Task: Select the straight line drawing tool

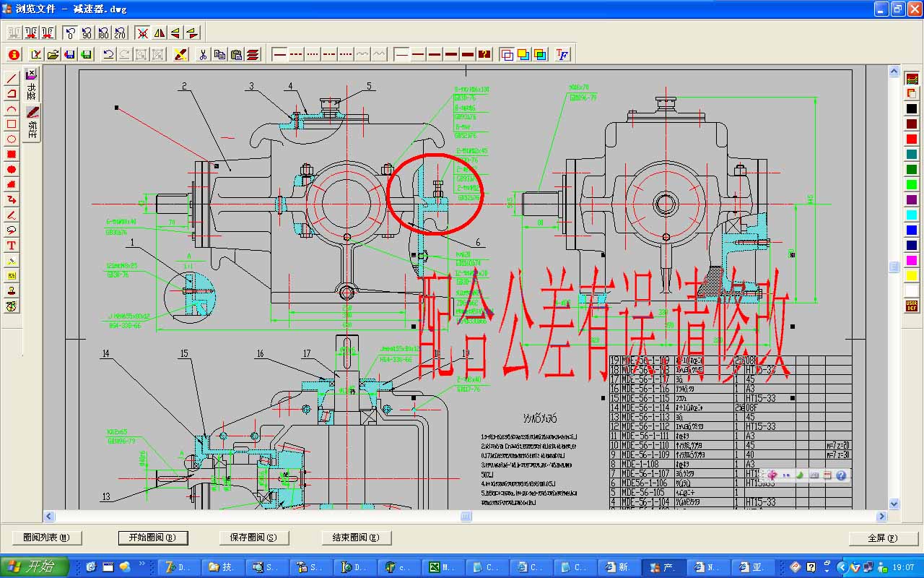Action: tap(12, 78)
